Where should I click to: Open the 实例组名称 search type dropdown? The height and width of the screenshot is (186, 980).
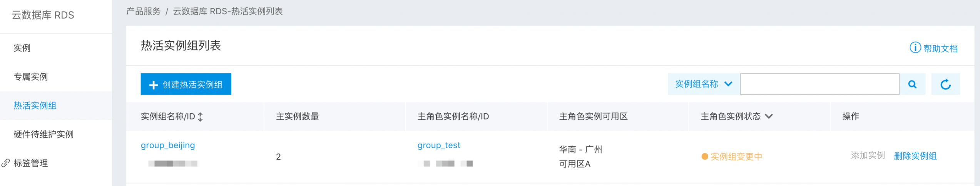pyautogui.click(x=703, y=84)
